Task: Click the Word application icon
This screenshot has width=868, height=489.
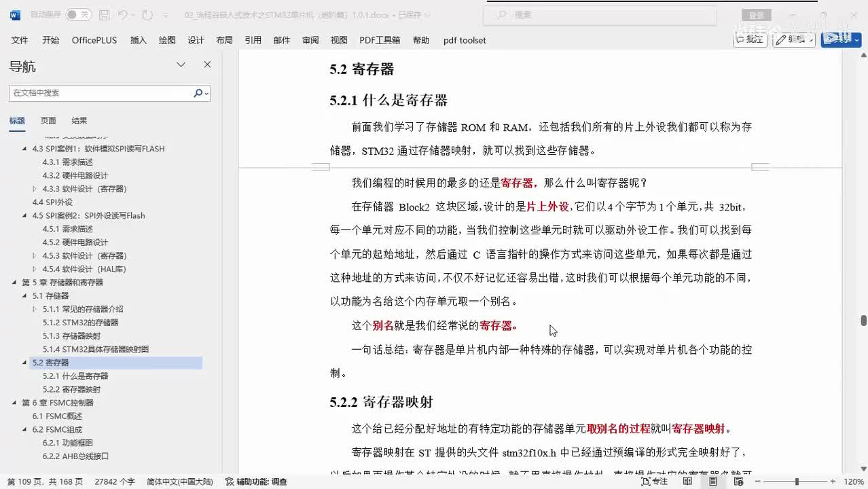Action: click(15, 14)
